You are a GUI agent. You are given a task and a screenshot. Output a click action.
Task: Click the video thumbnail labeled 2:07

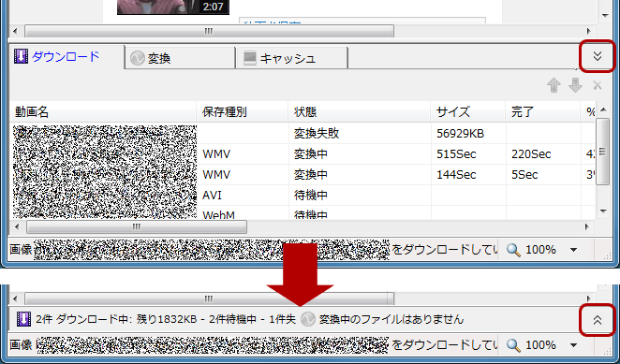[x=173, y=7]
